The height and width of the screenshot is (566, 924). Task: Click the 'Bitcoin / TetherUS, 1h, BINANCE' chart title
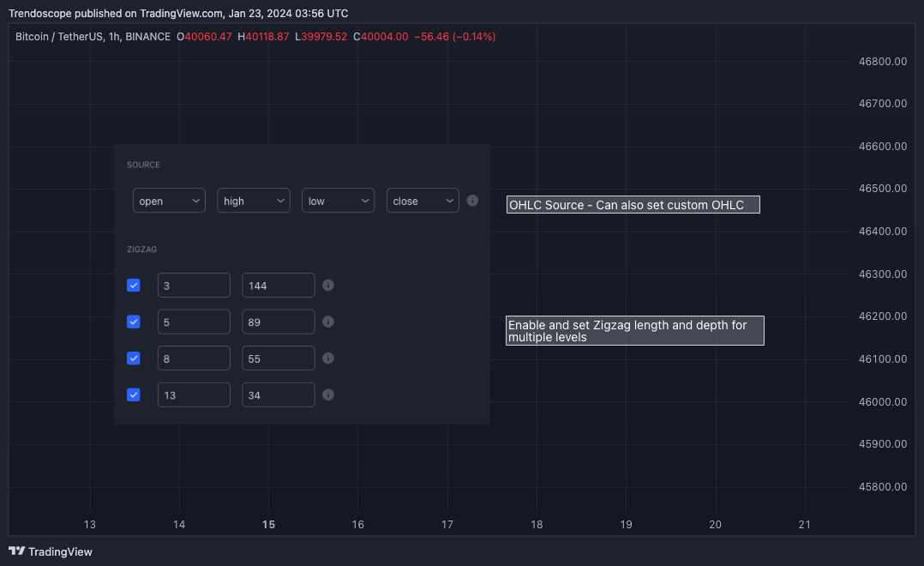point(93,37)
